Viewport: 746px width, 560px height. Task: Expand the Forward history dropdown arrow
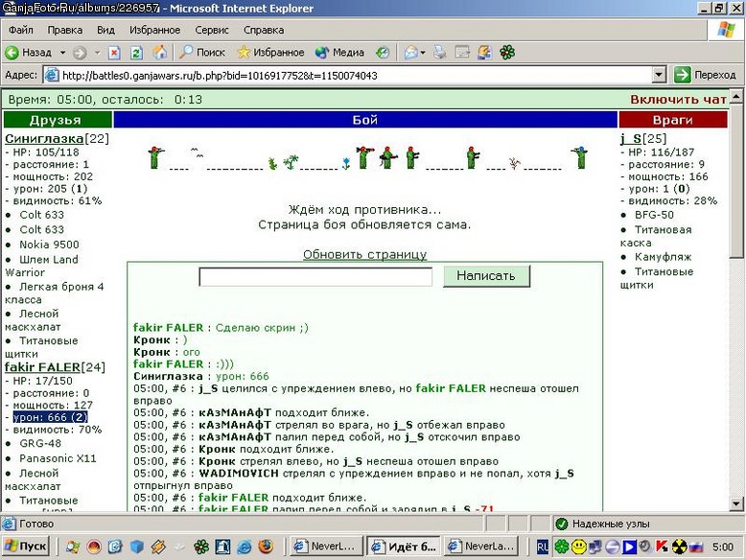tap(97, 53)
